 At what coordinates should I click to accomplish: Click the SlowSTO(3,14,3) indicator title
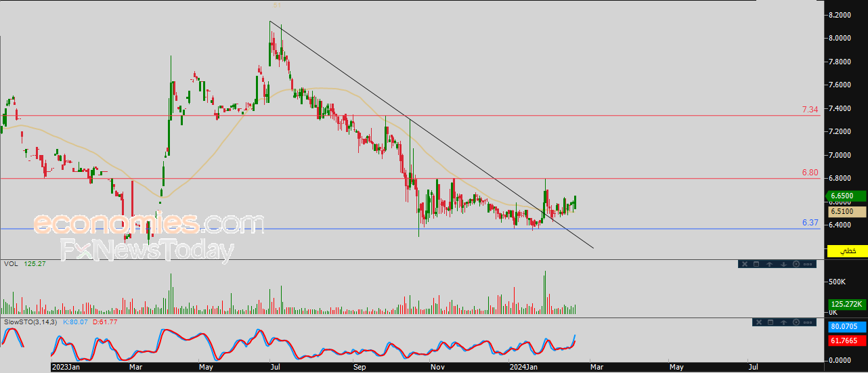30,322
